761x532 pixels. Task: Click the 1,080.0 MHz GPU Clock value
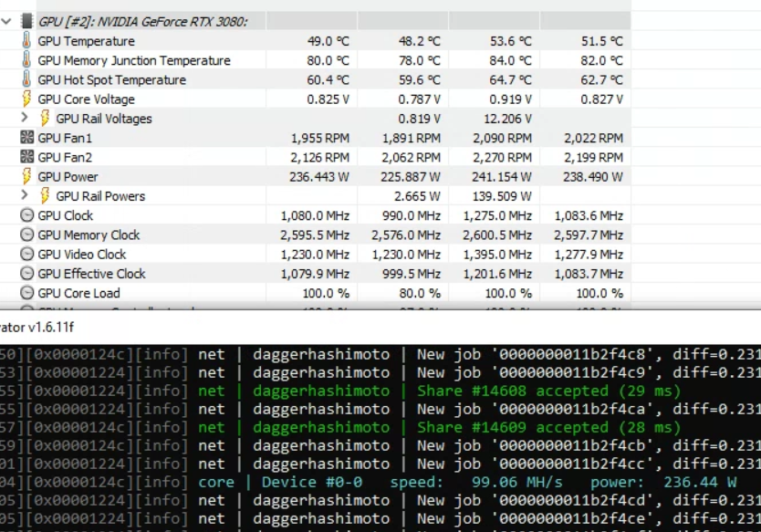click(315, 216)
